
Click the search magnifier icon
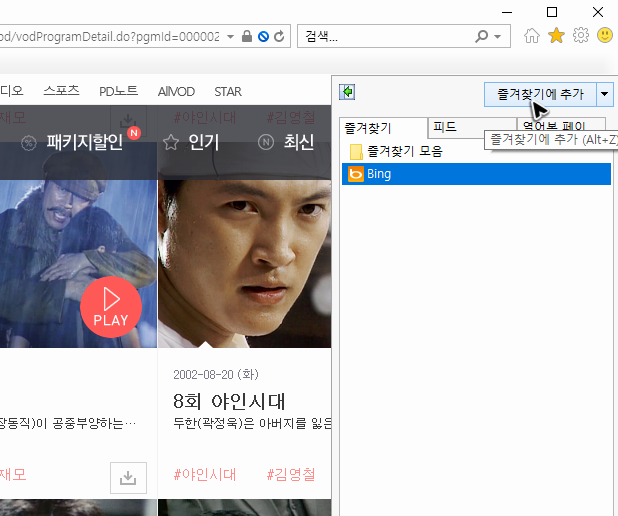(x=481, y=36)
